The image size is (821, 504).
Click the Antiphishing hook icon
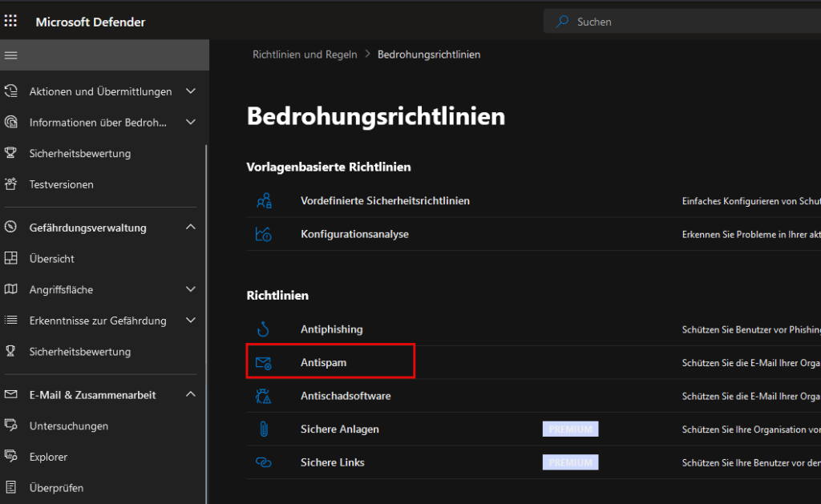click(263, 329)
